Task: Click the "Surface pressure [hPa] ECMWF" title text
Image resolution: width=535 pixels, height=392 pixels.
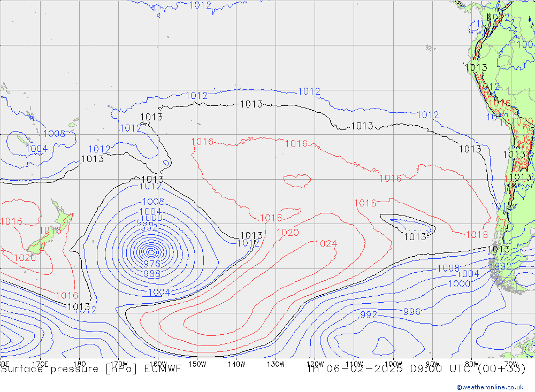Action: 91,369
